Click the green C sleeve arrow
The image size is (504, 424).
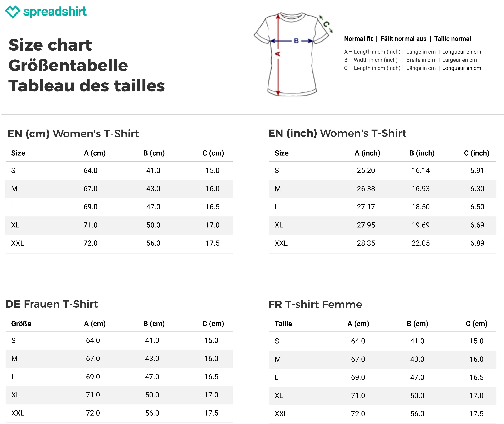[326, 24]
